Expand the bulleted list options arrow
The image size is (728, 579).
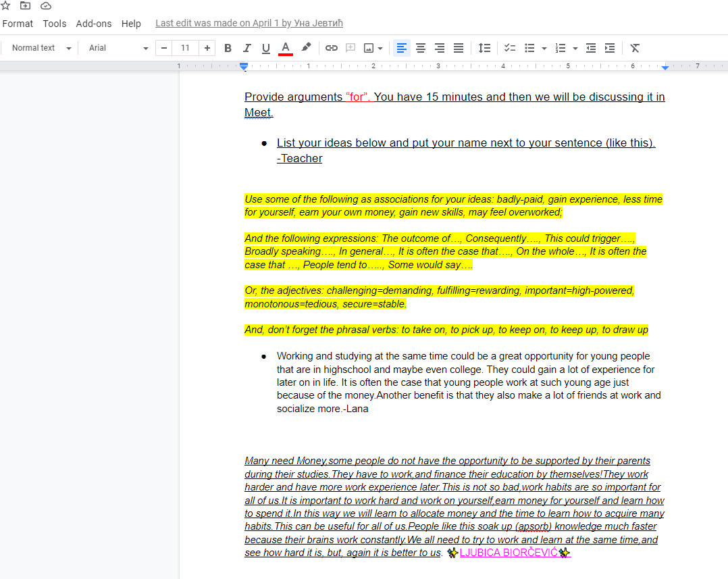coord(544,48)
